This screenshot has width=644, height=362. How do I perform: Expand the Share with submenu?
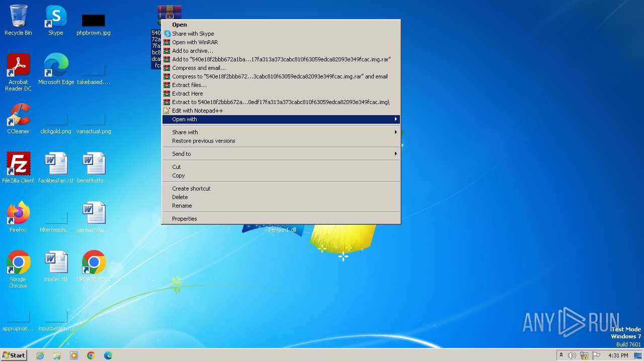[x=281, y=132]
